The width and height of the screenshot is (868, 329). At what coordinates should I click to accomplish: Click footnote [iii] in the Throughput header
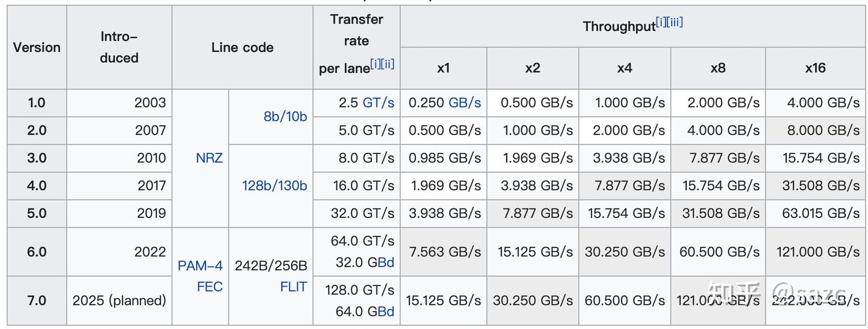click(675, 22)
